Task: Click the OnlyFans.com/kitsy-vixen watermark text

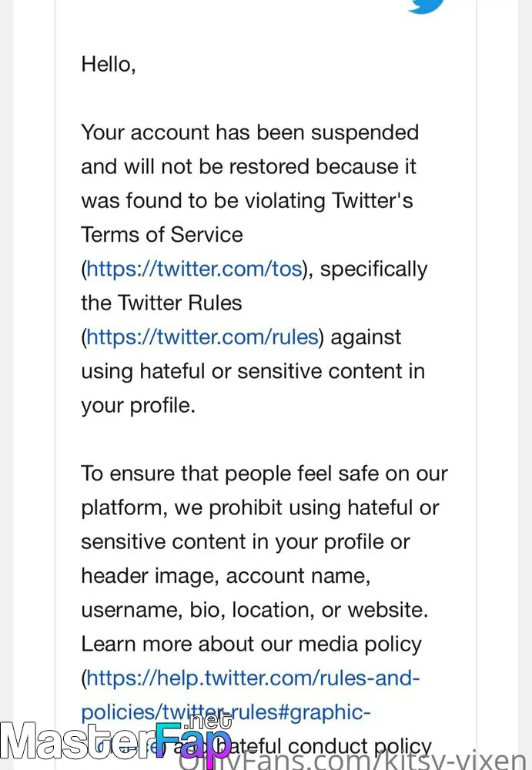Action: pos(352,760)
